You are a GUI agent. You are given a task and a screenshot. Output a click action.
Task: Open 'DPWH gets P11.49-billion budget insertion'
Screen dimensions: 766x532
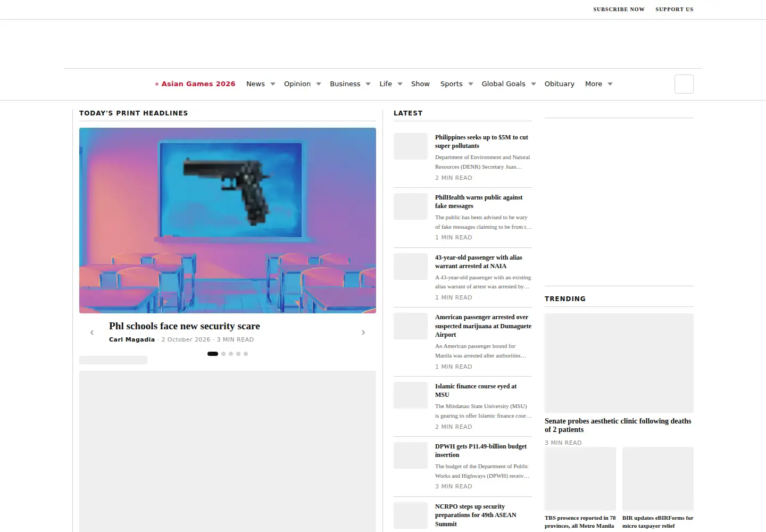481,451
